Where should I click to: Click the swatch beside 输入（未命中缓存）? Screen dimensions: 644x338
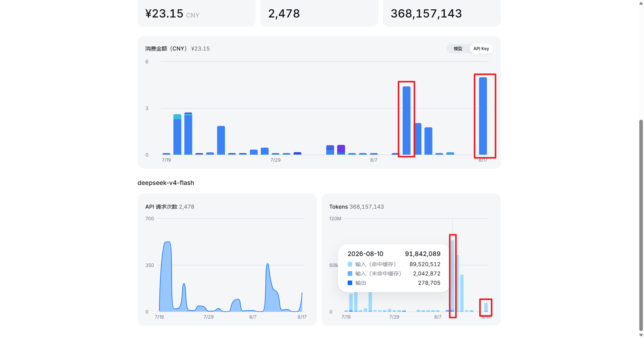(350, 274)
